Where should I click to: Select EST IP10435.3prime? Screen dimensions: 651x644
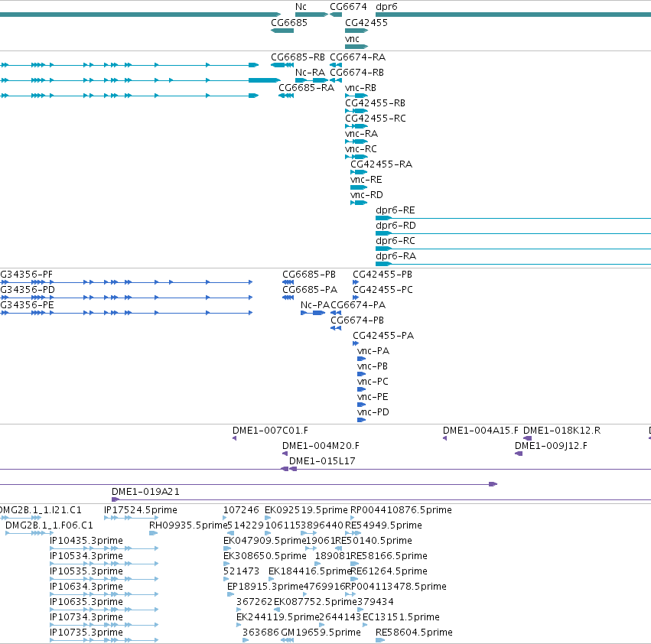(86, 541)
